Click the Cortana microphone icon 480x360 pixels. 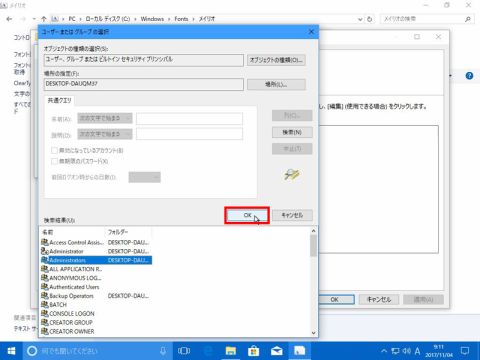pyautogui.click(x=163, y=351)
